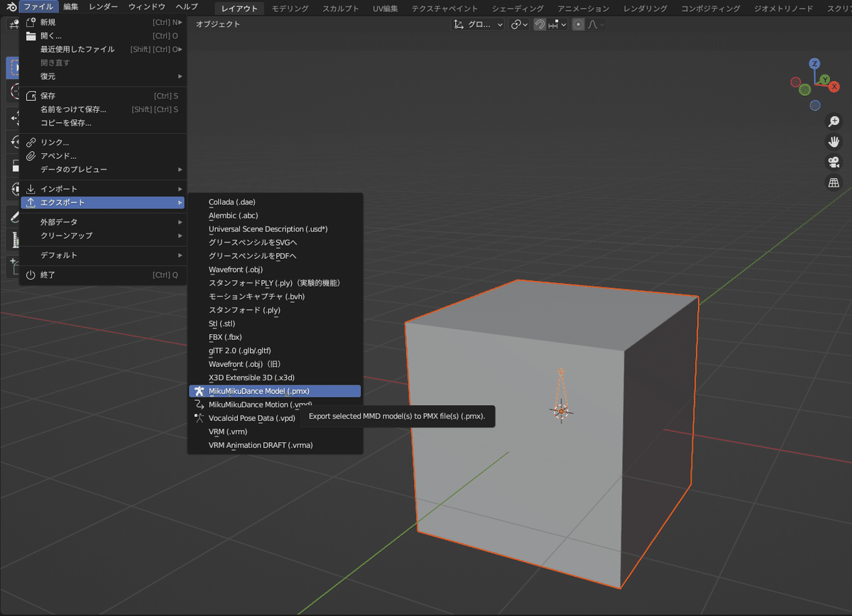This screenshot has width=852, height=616.
Task: Expand 外部データ submenu
Action: [x=103, y=222]
